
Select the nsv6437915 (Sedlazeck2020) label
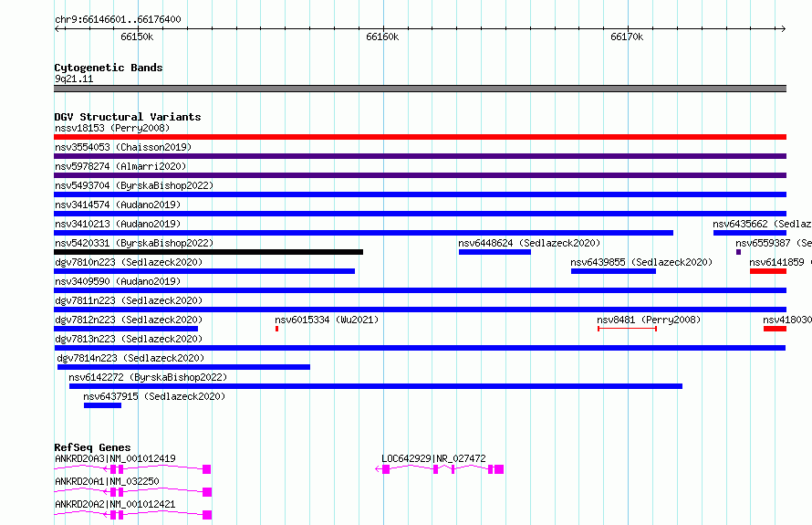click(154, 396)
